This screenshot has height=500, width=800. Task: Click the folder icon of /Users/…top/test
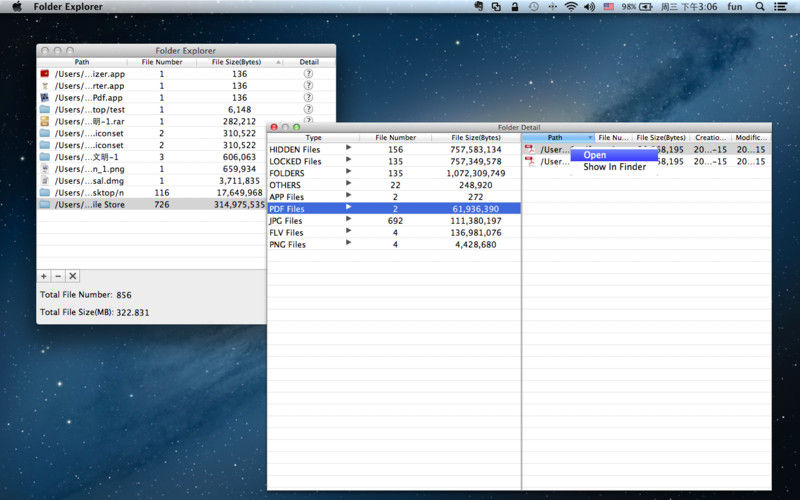click(x=45, y=109)
